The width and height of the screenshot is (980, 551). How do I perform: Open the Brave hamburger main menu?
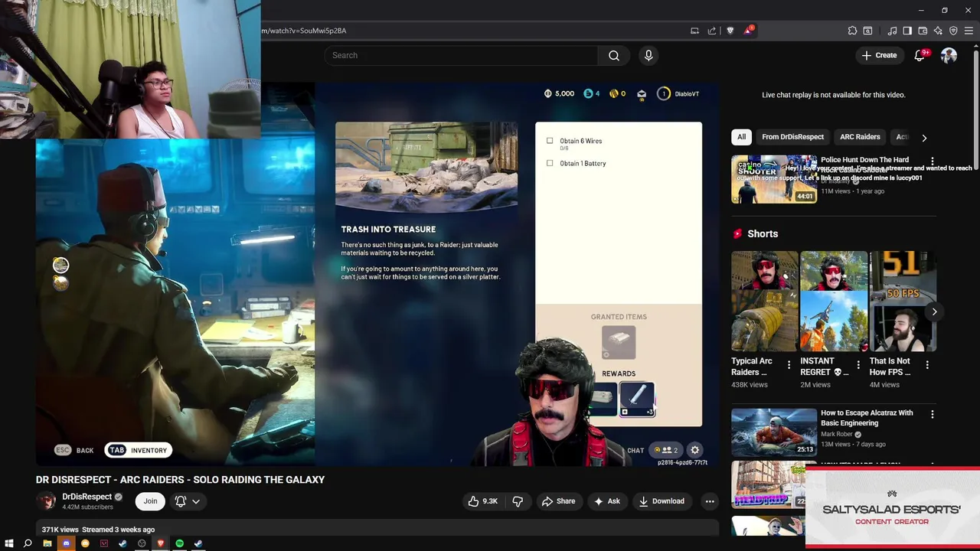[969, 31]
